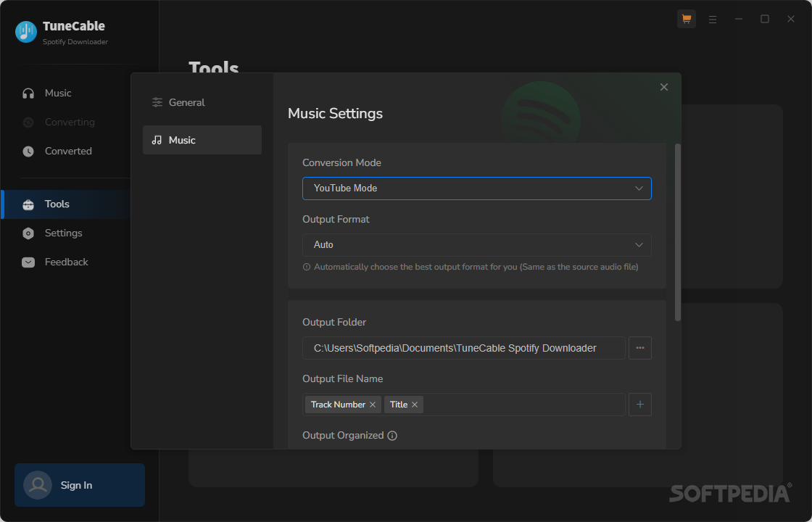Close the Music Settings dialog
This screenshot has width=812, height=522.
pyautogui.click(x=664, y=87)
